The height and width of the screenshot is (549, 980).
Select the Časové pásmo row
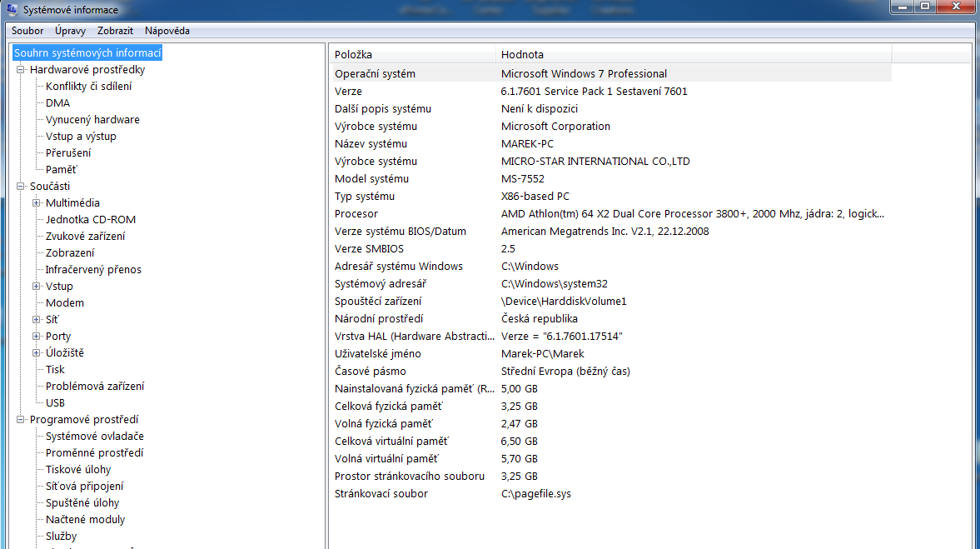[x=611, y=372]
